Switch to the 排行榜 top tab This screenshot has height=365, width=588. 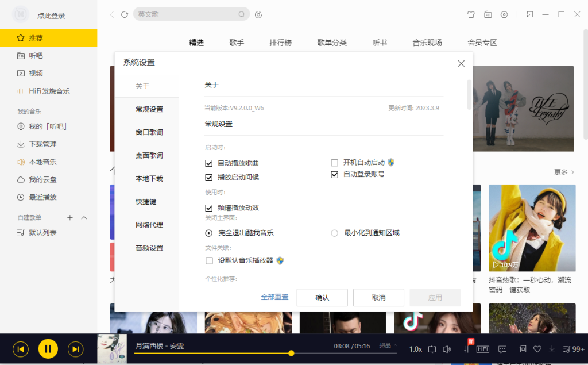point(280,43)
